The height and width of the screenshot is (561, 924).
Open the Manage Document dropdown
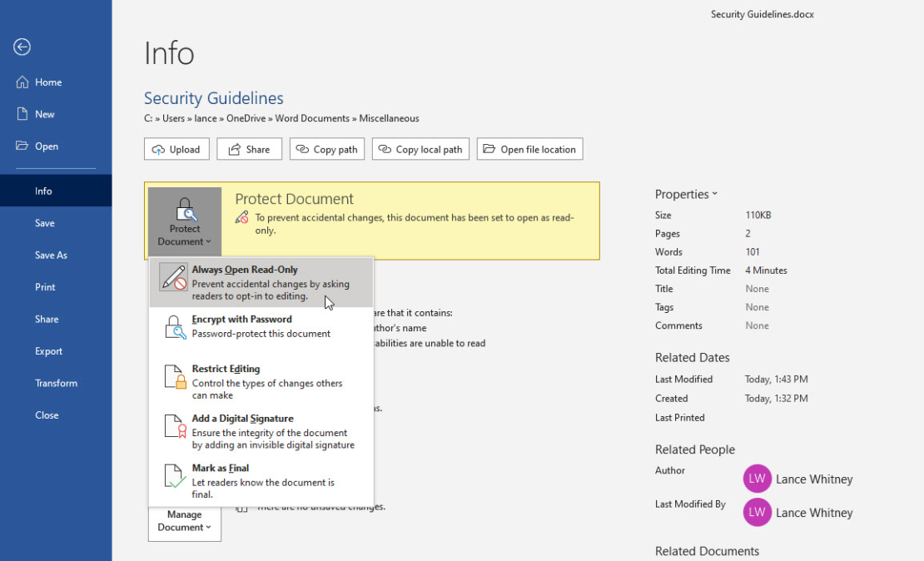184,520
